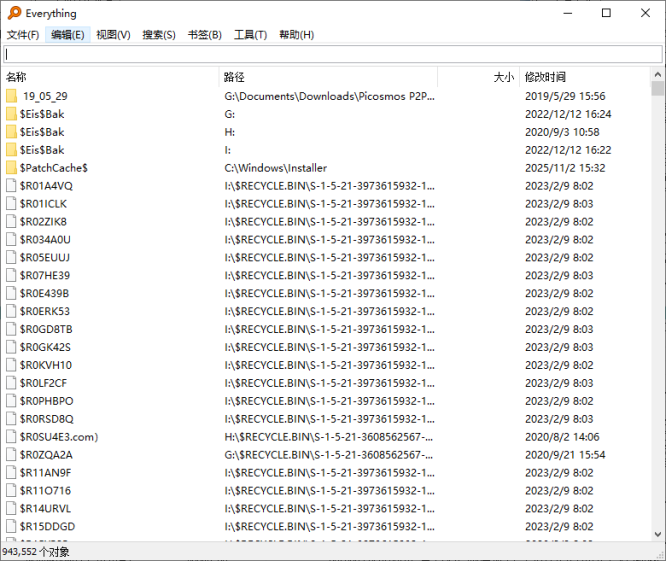Screen dimensions: 666x561
Task: Open the 文件(F) menu
Action: pos(23,35)
